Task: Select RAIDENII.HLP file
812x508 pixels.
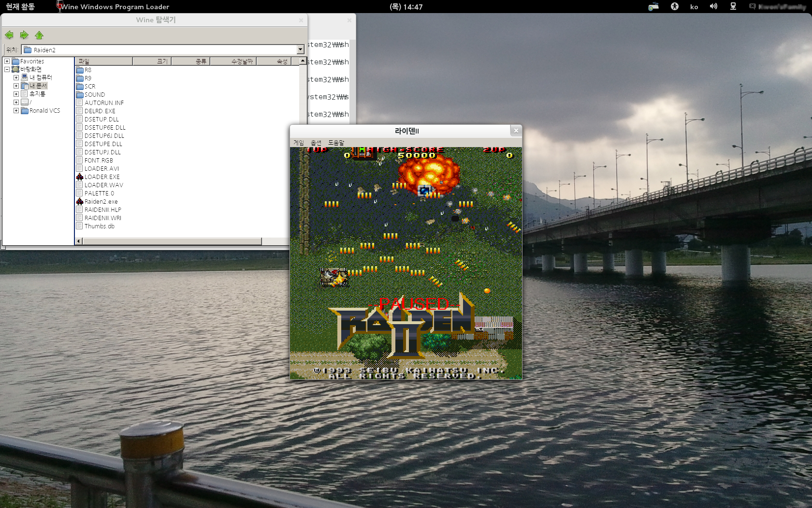Action: pyautogui.click(x=99, y=209)
